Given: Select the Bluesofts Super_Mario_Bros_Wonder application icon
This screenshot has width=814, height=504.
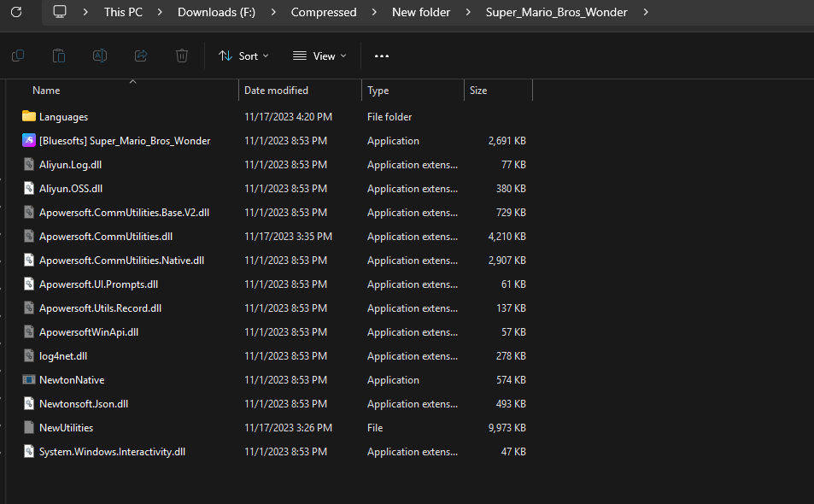Looking at the screenshot, I should (x=29, y=141).
